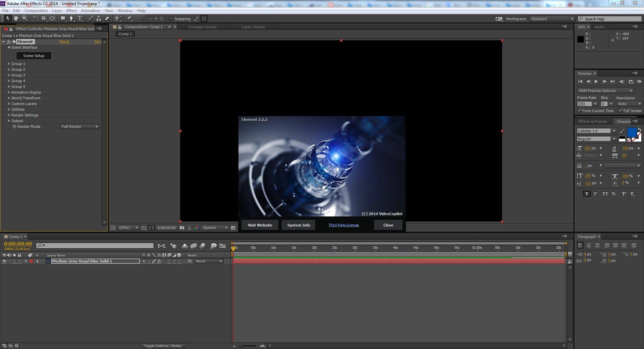644x349 pixels.
Task: Select the Pen tool
Action: (x=71, y=18)
